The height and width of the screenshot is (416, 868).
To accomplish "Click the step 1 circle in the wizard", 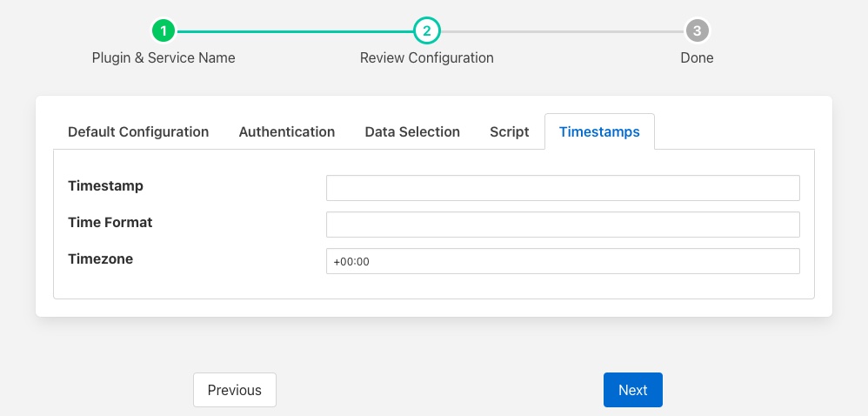I will click(164, 31).
